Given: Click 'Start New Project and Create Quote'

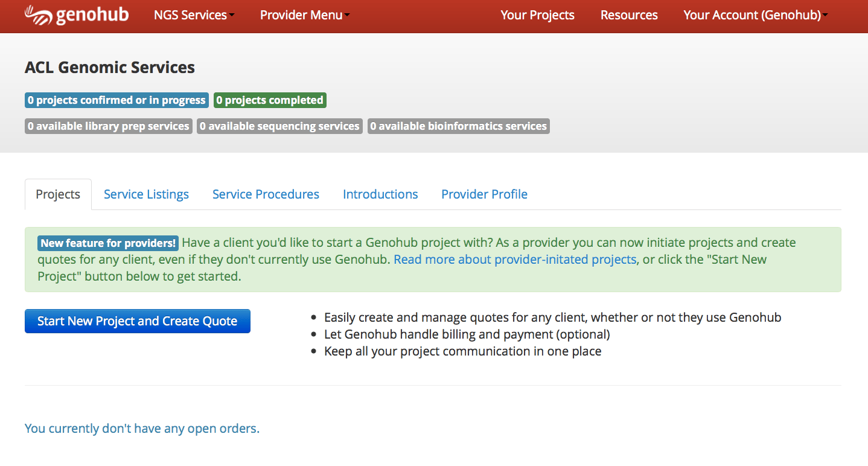Looking at the screenshot, I should pos(137,321).
